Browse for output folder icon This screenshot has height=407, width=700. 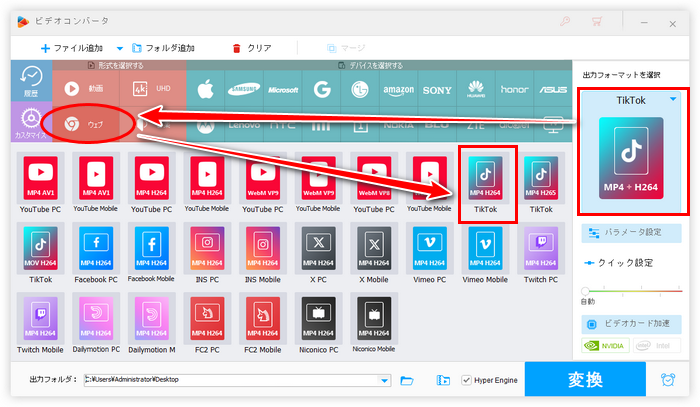pos(407,380)
